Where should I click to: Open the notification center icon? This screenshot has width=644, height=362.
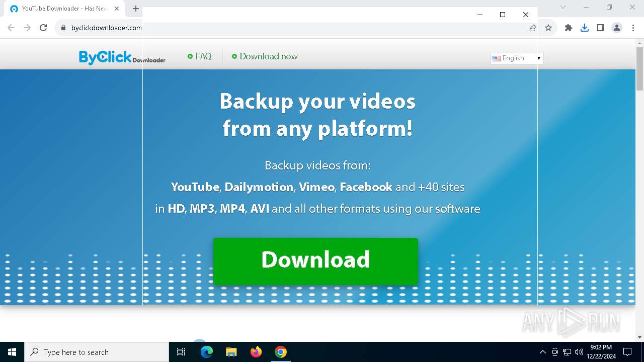(627, 352)
